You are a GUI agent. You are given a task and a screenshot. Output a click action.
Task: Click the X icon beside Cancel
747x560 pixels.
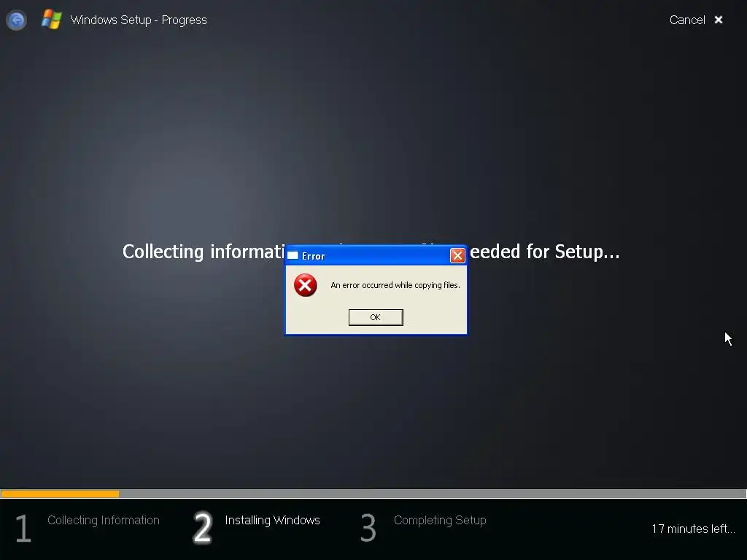coord(719,20)
